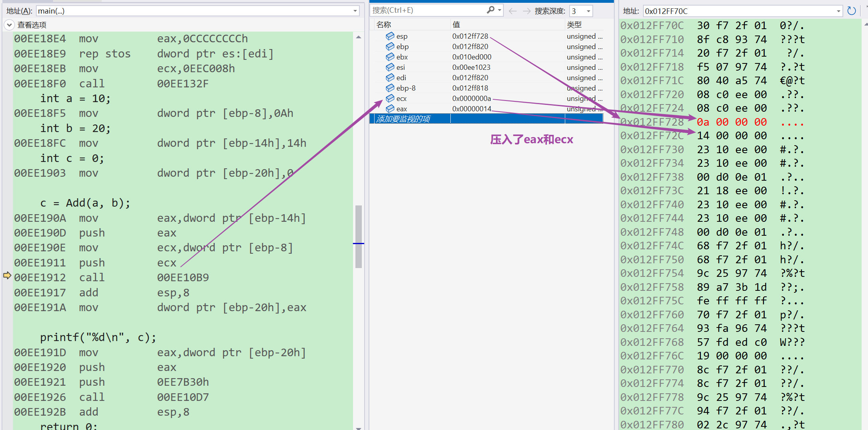Open the search depth dropdown
The height and width of the screenshot is (430, 868).
pos(588,11)
